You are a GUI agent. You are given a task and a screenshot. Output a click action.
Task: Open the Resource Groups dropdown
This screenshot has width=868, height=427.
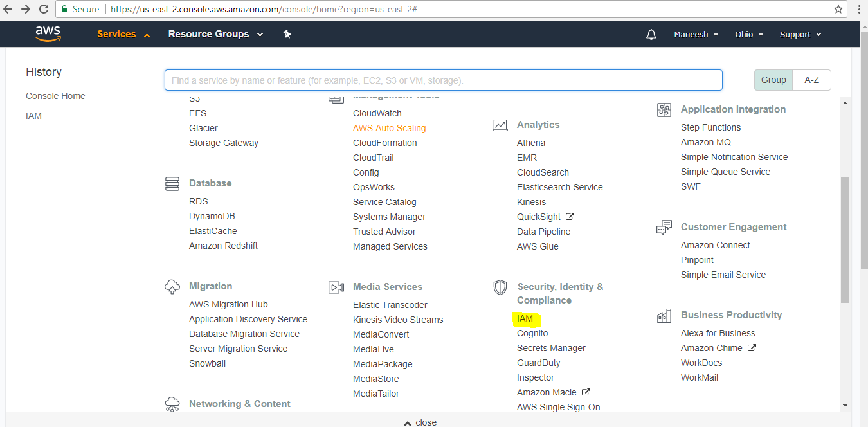[x=215, y=34]
